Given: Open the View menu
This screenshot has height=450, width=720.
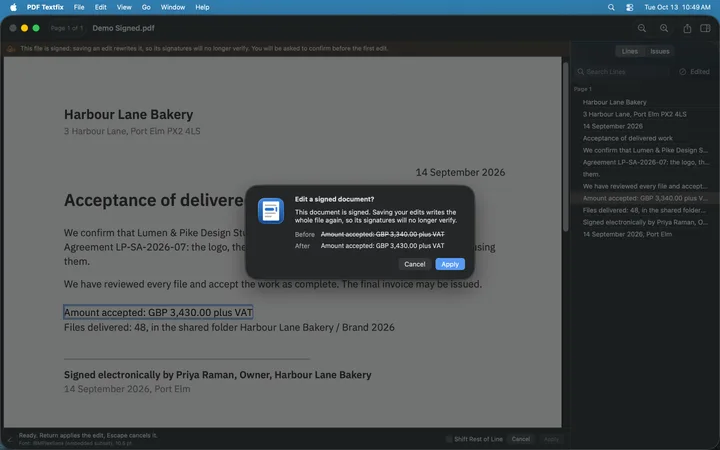Looking at the screenshot, I should tap(124, 7).
